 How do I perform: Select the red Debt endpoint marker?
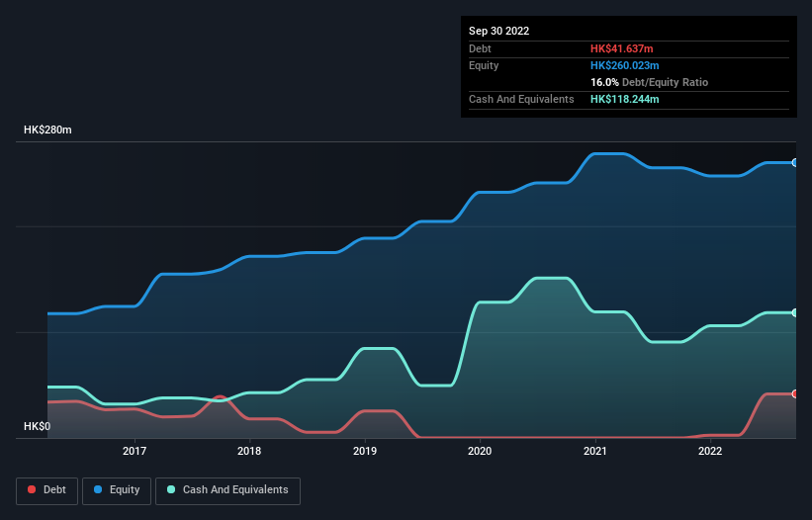coord(795,393)
